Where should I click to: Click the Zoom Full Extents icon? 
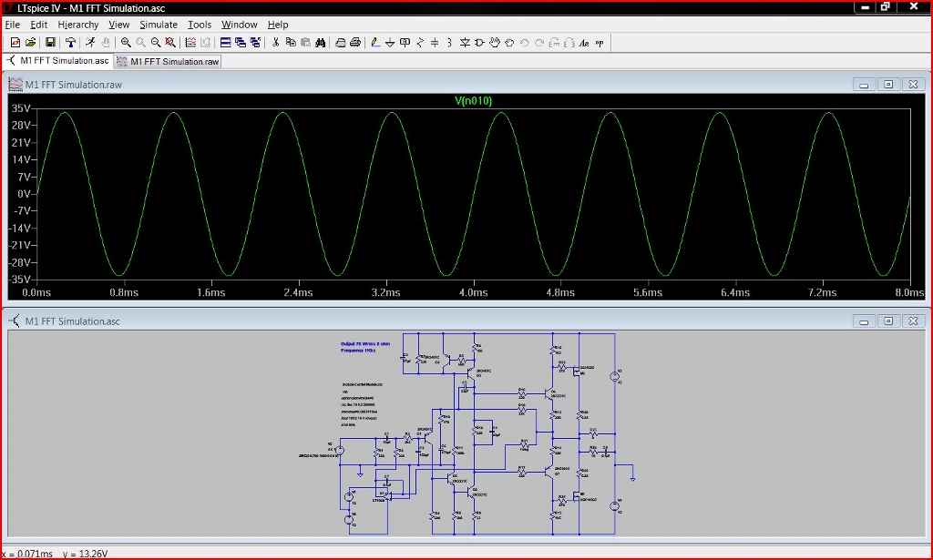pos(170,42)
